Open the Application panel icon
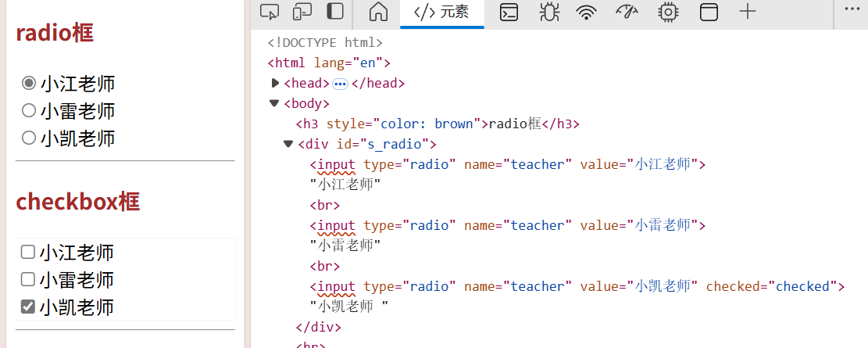The width and height of the screenshot is (868, 348). (709, 13)
